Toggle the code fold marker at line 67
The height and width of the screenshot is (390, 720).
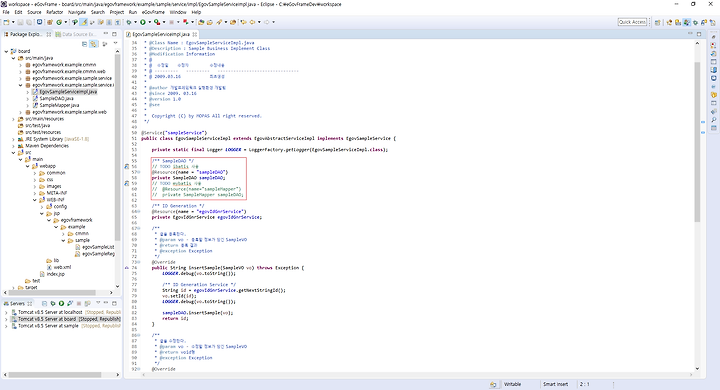click(x=139, y=228)
